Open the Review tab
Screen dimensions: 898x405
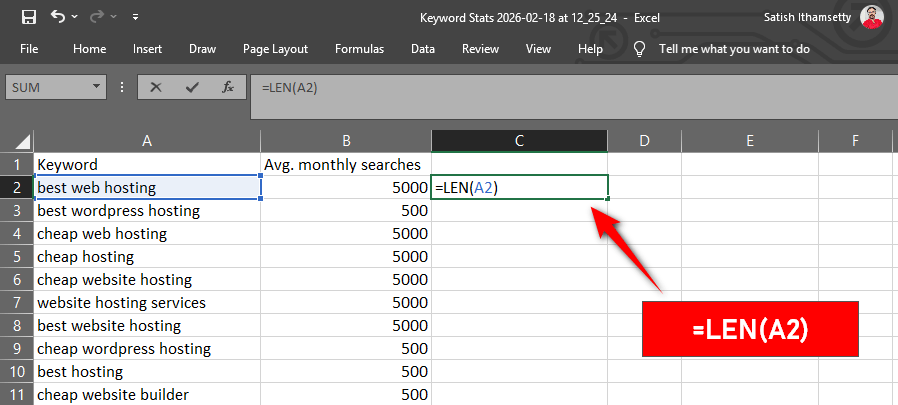(480, 49)
